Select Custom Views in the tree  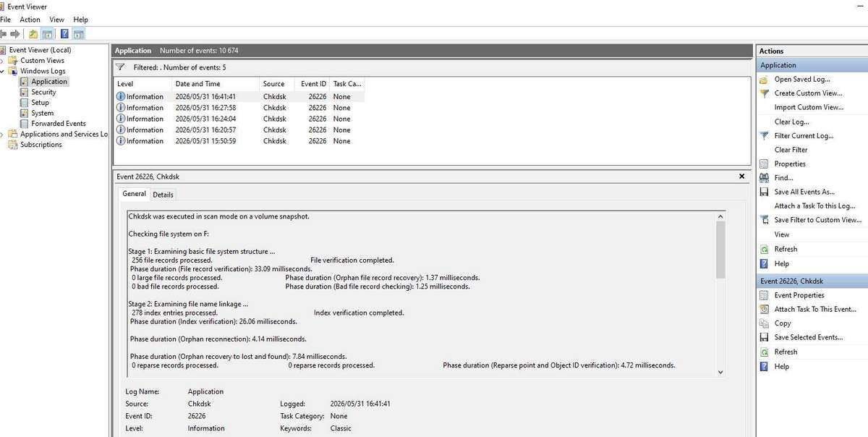point(42,61)
